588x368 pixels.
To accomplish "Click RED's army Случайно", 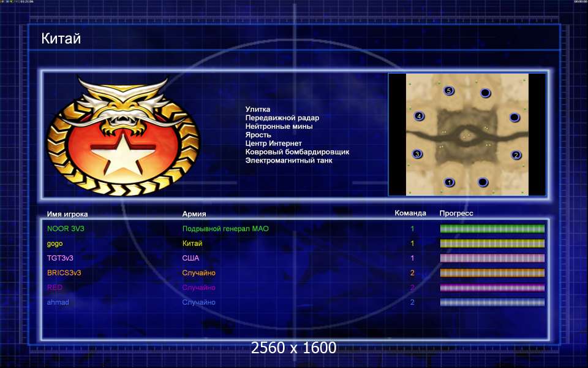I will tap(198, 287).
